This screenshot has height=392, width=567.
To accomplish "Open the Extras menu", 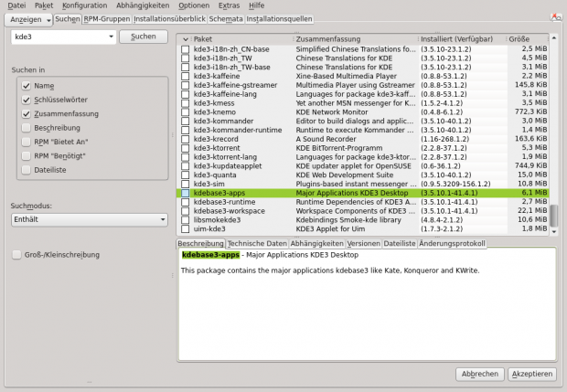I will 229,5.
